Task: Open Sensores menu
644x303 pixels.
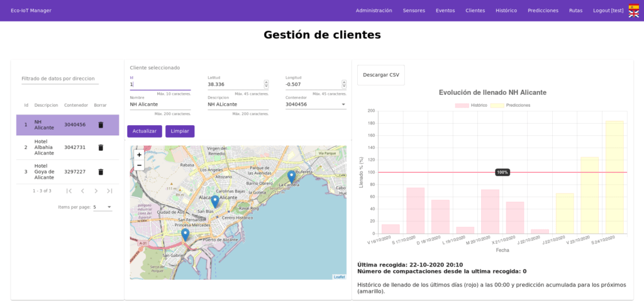Action: pos(414,11)
